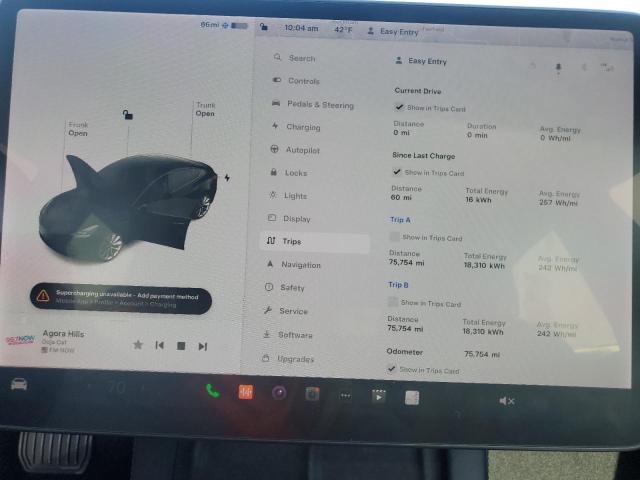Stop the media playback
Image resolution: width=640 pixels, height=480 pixels.
click(181, 346)
